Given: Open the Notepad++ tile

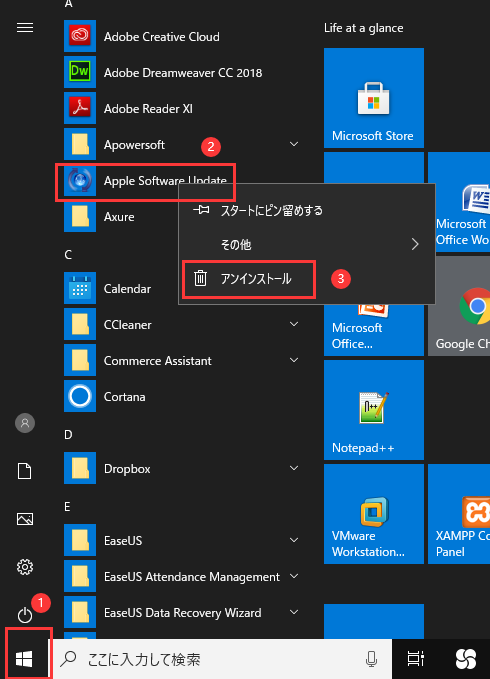Looking at the screenshot, I should click(x=374, y=410).
